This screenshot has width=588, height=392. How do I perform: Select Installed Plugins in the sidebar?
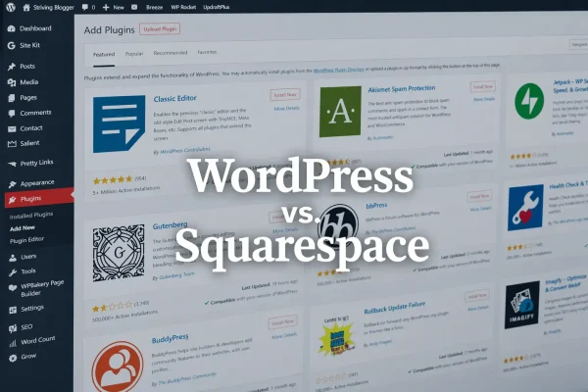point(30,214)
